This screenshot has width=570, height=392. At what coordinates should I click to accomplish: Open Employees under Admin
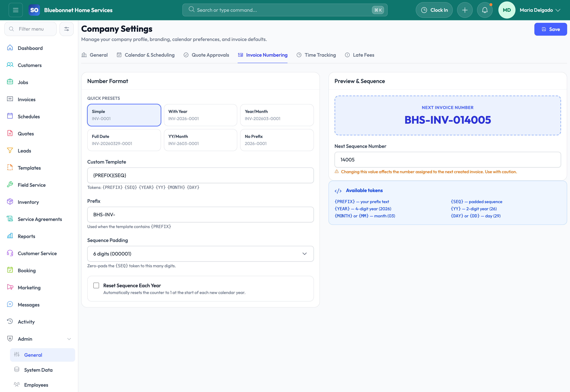point(42,385)
